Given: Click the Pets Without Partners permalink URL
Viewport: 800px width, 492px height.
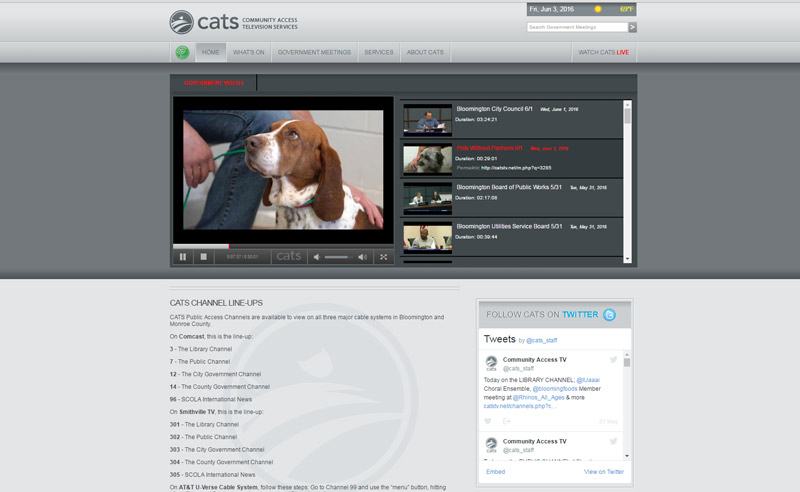Looking at the screenshot, I should (x=516, y=167).
